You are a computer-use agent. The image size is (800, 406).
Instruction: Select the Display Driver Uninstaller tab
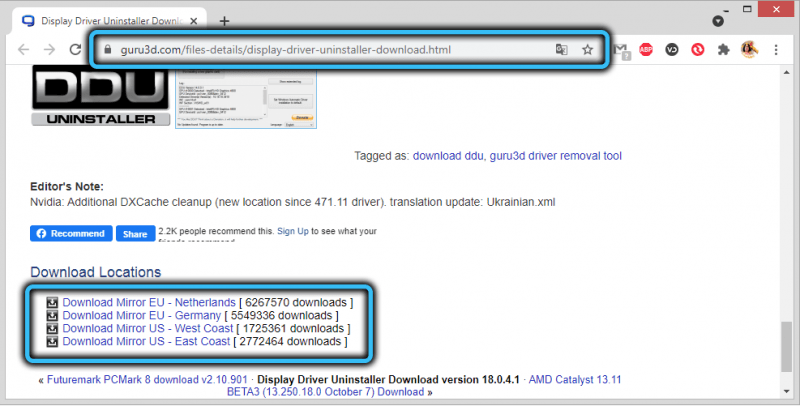(x=109, y=21)
